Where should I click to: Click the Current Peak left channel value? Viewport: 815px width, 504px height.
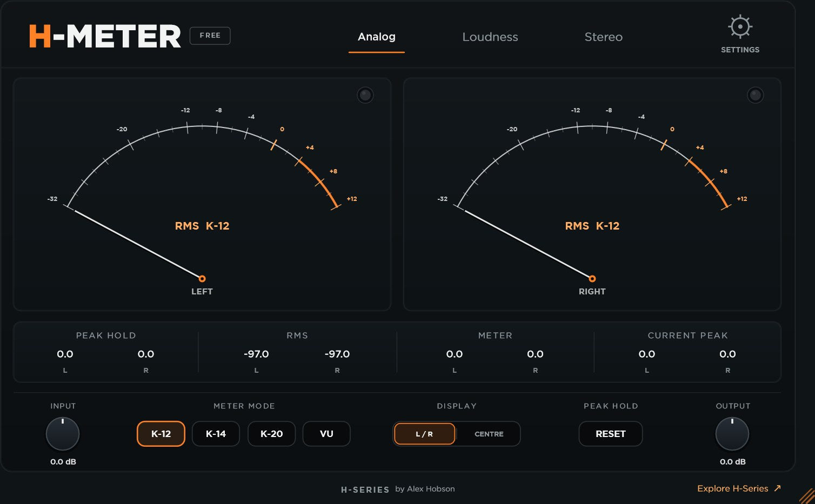647,354
